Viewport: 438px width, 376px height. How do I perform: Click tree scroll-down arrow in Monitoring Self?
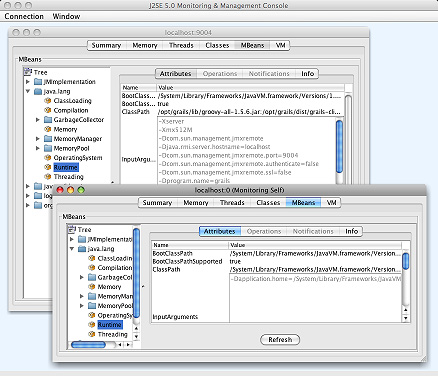click(x=136, y=337)
